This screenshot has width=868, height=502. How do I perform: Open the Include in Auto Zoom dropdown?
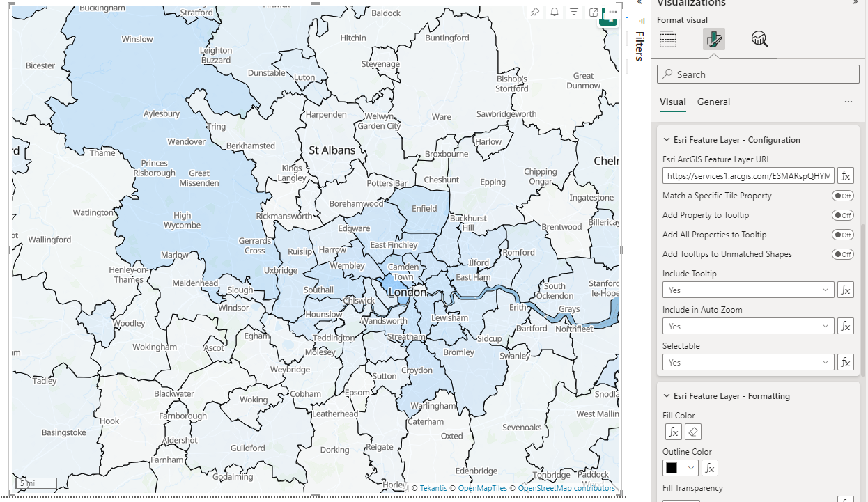pos(747,327)
